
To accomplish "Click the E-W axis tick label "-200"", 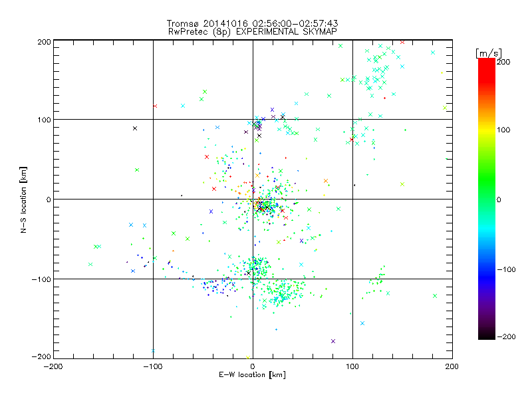I will pyautogui.click(x=53, y=366).
